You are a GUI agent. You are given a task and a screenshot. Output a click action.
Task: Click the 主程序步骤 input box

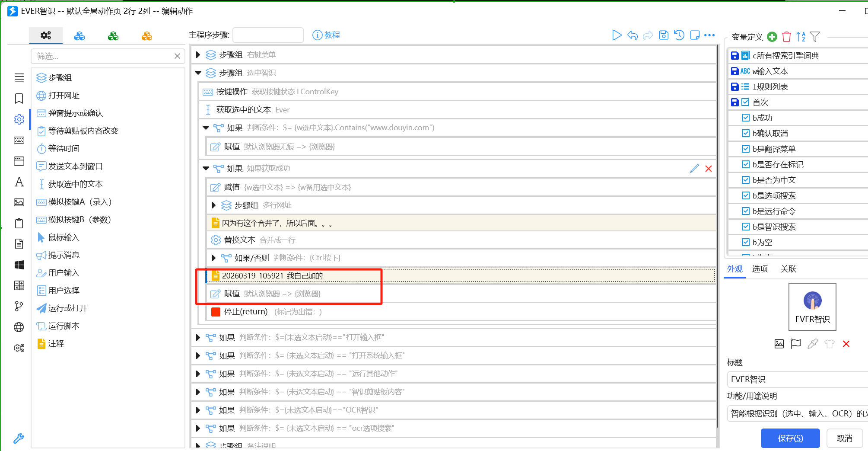point(268,35)
